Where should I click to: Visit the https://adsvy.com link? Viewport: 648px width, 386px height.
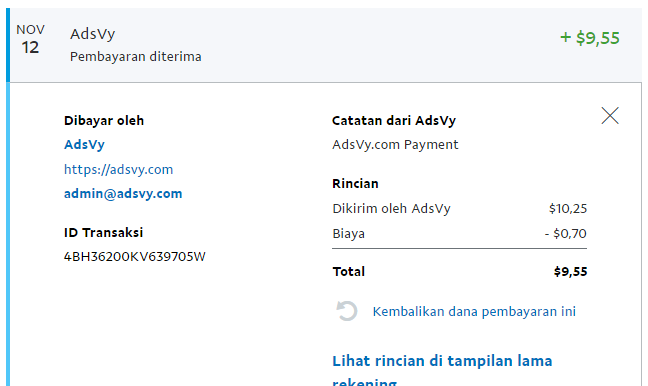coord(119,169)
